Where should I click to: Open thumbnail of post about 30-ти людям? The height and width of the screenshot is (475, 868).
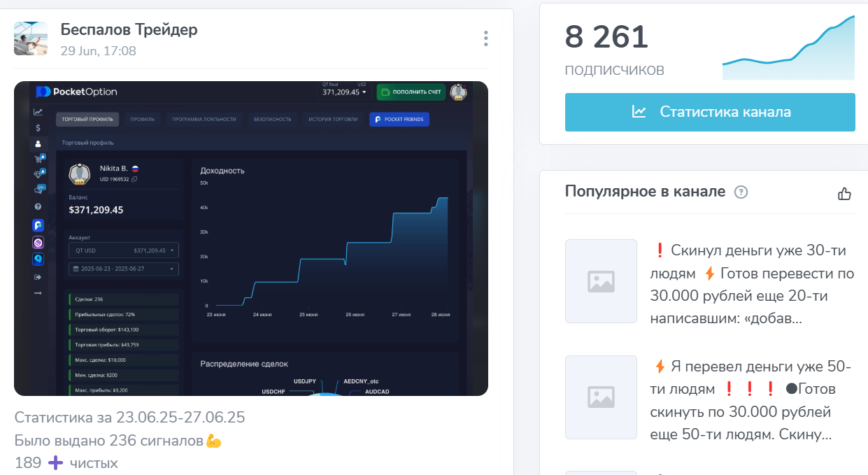(601, 281)
